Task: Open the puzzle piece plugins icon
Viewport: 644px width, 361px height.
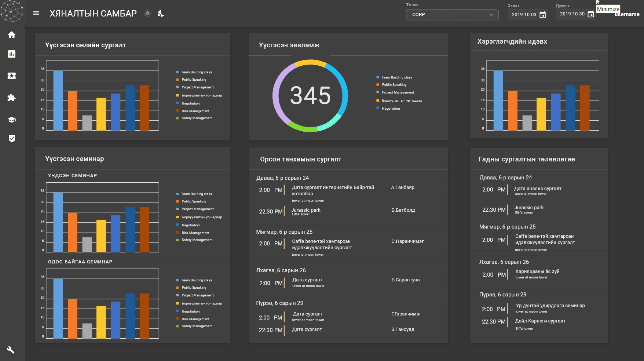Action: tap(12, 98)
